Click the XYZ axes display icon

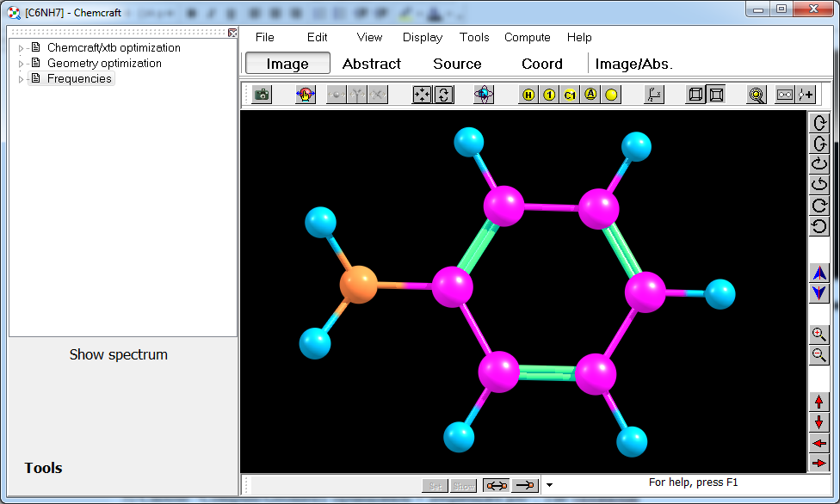[x=654, y=95]
